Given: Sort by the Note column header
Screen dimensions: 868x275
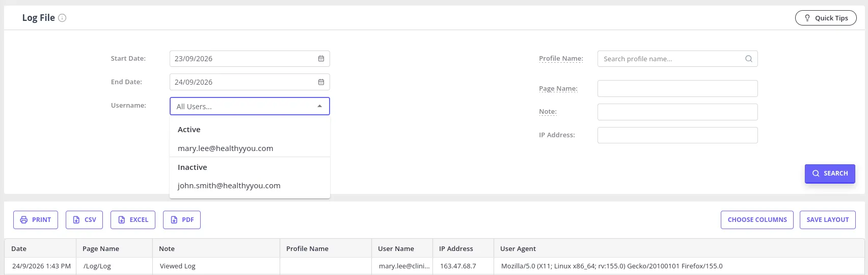Looking at the screenshot, I should point(216,248).
